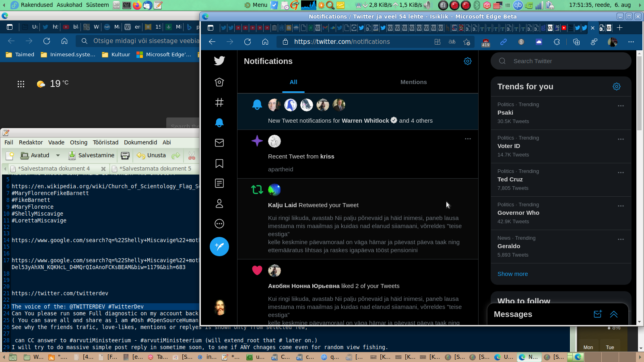
Task: Open the Redaktor menu in the editor
Action: pyautogui.click(x=31, y=142)
